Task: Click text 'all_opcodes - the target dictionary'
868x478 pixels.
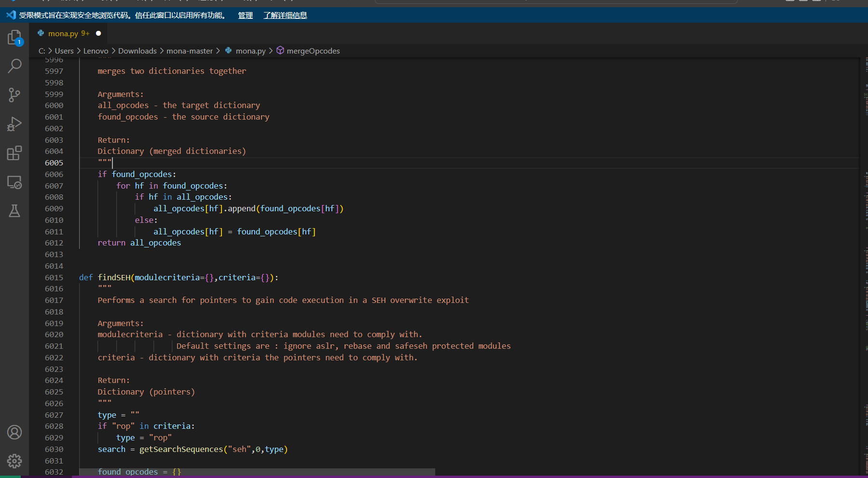Action: [179, 105]
